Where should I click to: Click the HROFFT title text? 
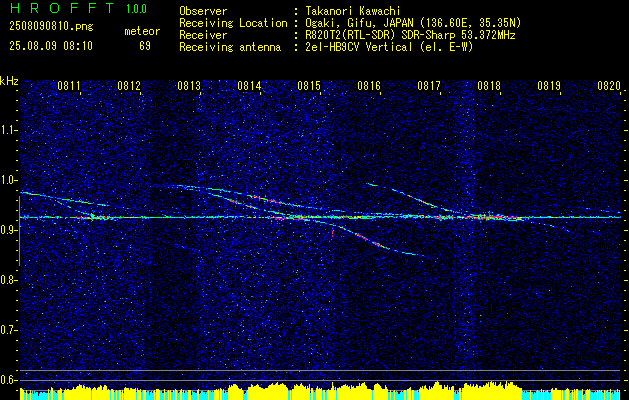[x=62, y=8]
